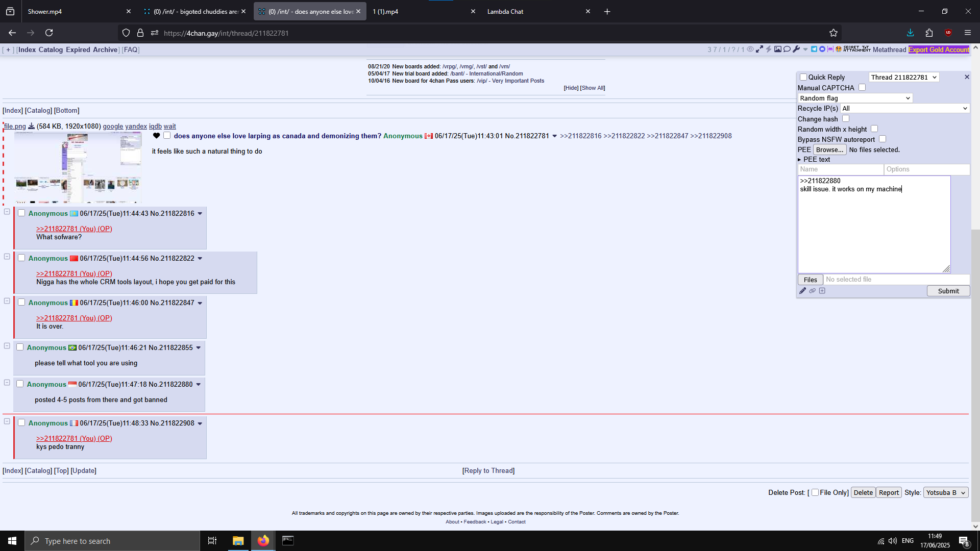Image resolution: width=980 pixels, height=551 pixels.
Task: Open Firefox downloads icon
Action: (910, 33)
